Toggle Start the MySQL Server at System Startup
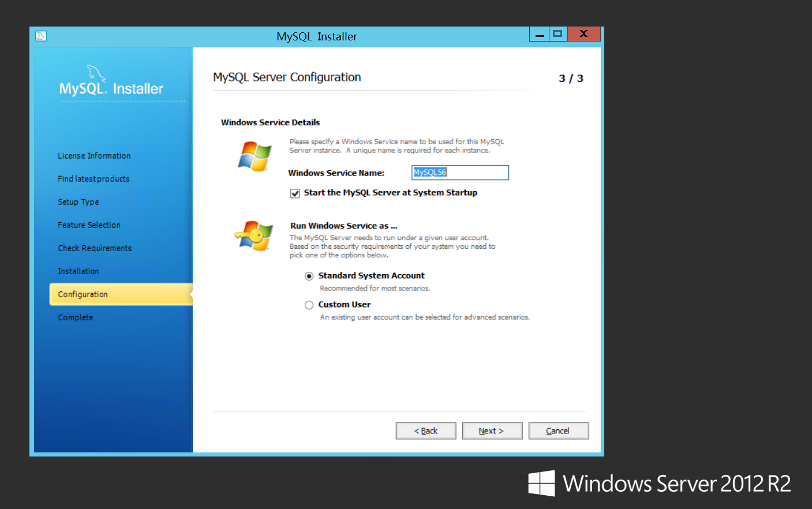812x509 pixels. coord(295,193)
